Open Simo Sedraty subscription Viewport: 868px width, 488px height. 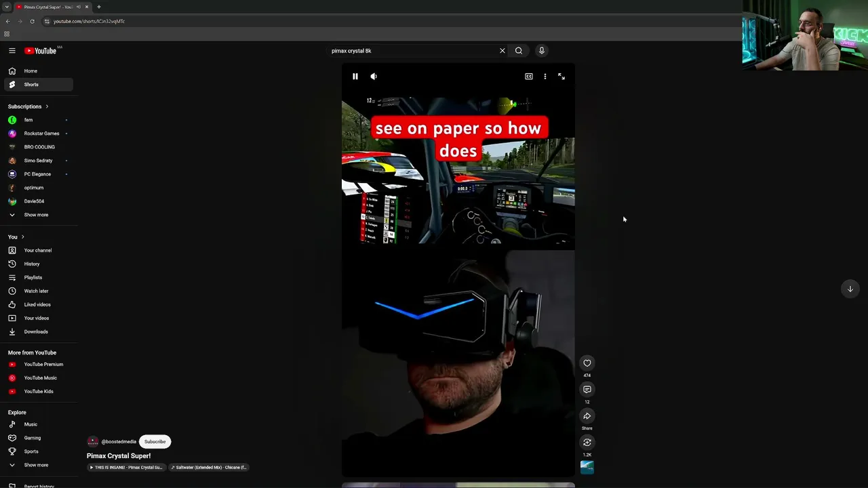point(38,161)
